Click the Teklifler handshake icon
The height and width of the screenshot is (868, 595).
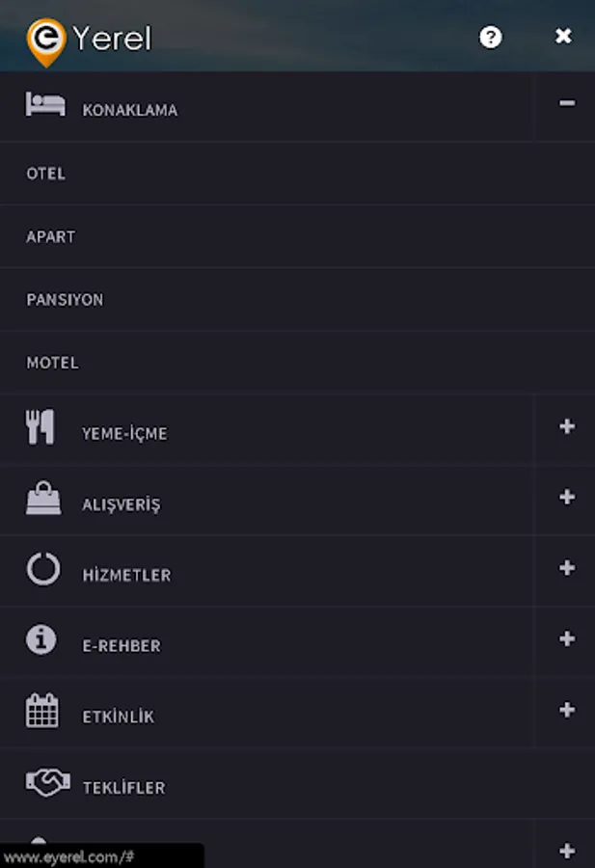click(47, 781)
